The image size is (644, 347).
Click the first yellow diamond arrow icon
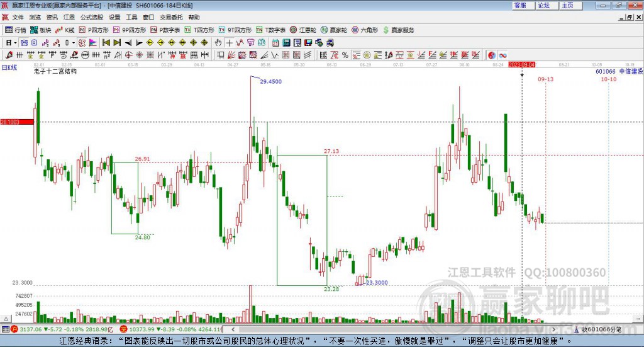point(150,43)
